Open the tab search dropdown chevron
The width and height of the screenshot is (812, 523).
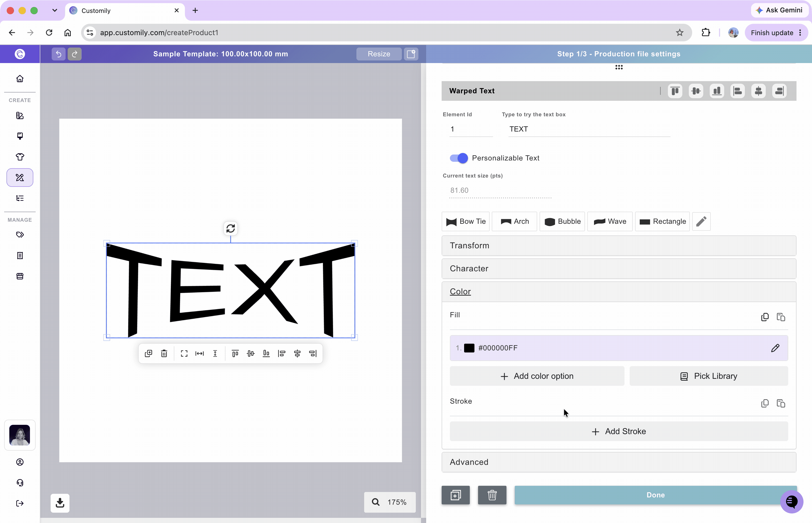(x=55, y=10)
